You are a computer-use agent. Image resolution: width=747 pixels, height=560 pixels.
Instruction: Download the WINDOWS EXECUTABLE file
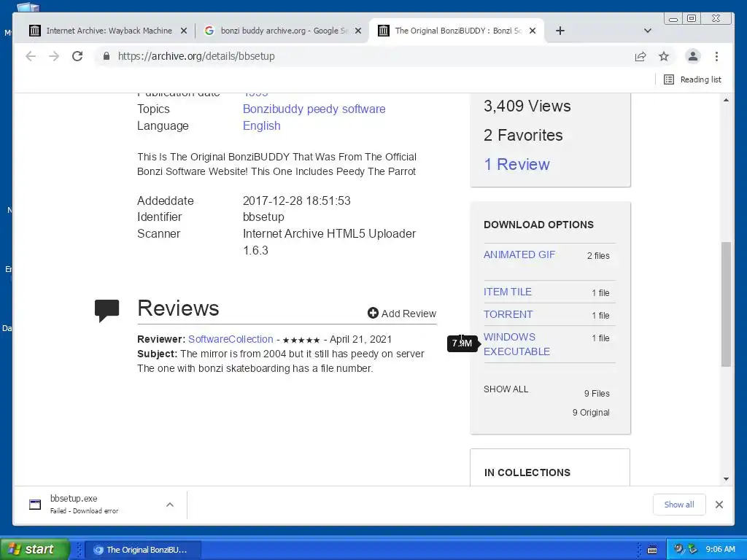point(516,344)
